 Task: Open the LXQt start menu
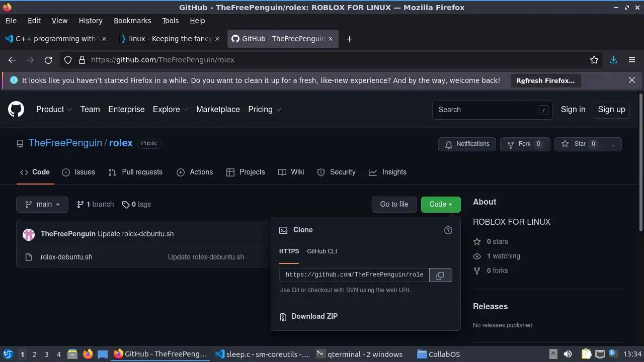tap(8, 354)
